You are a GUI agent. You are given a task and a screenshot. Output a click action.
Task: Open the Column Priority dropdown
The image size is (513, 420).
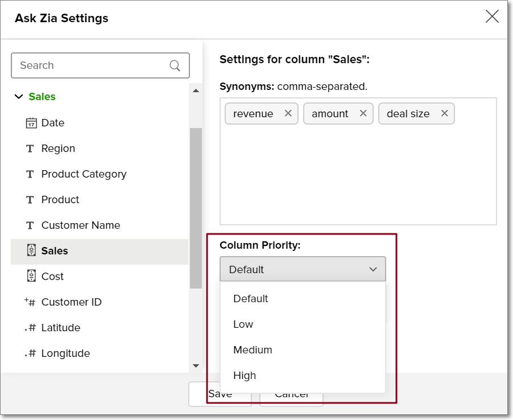click(303, 269)
